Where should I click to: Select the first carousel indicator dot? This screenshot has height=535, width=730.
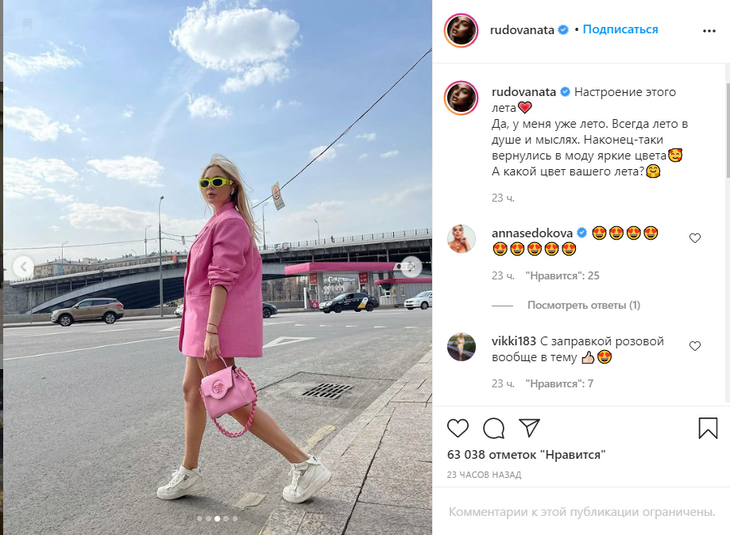(200, 518)
